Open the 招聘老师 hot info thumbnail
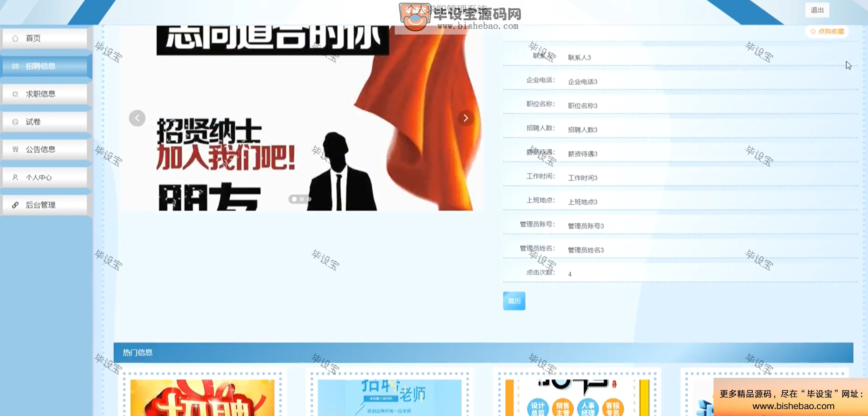 pos(389,397)
